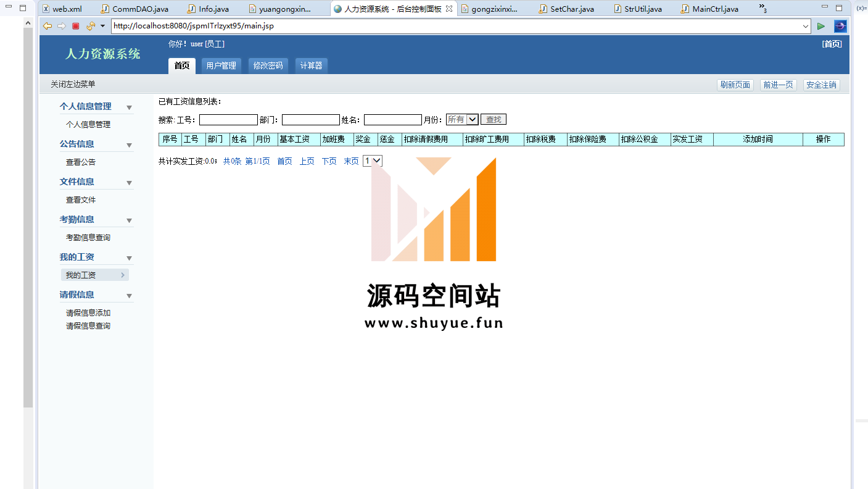Open the 我的工资 submenu link
Viewport: 868px width, 489px height.
click(x=94, y=275)
